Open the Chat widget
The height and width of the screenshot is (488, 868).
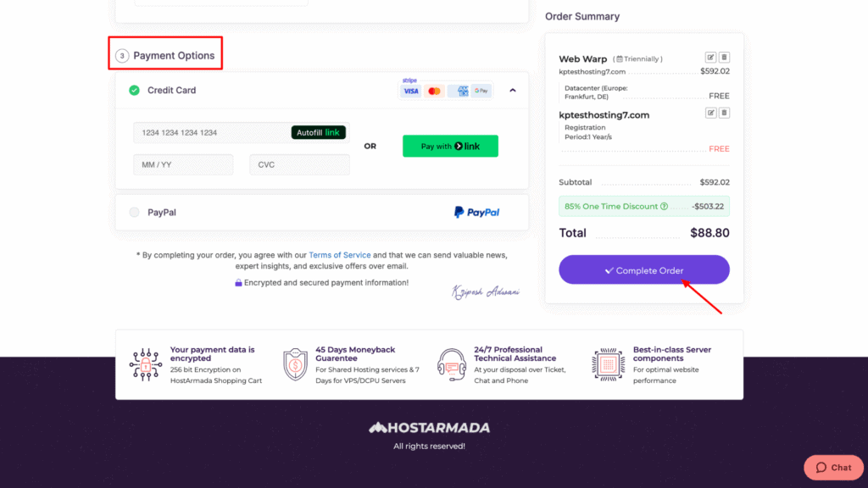pyautogui.click(x=833, y=468)
